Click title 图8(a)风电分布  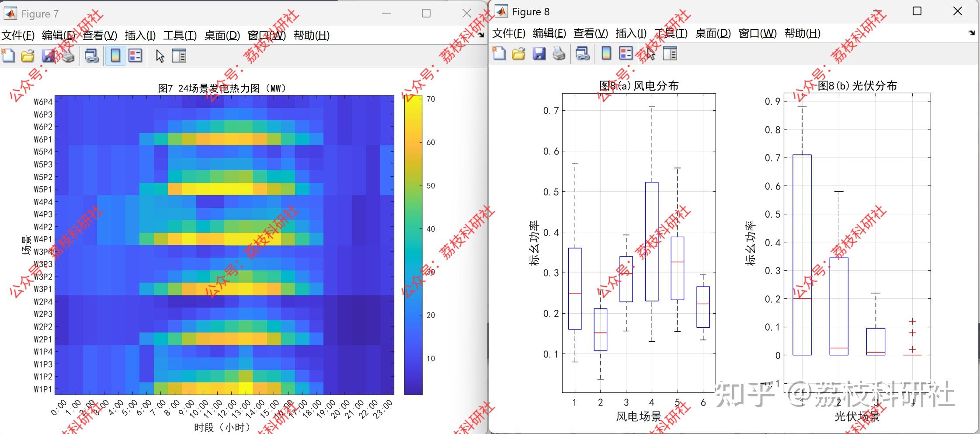[x=639, y=86]
